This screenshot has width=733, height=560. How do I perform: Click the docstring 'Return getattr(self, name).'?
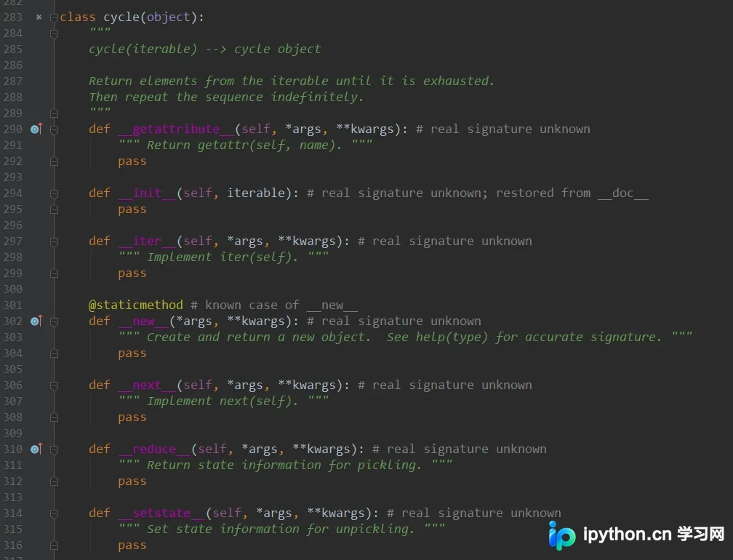245,145
